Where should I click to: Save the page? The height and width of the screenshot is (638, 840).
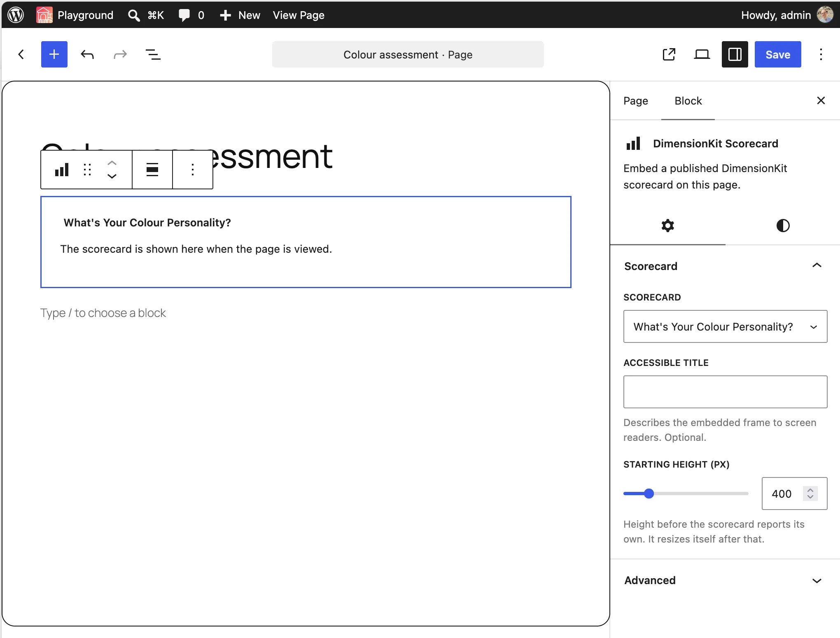[778, 54]
